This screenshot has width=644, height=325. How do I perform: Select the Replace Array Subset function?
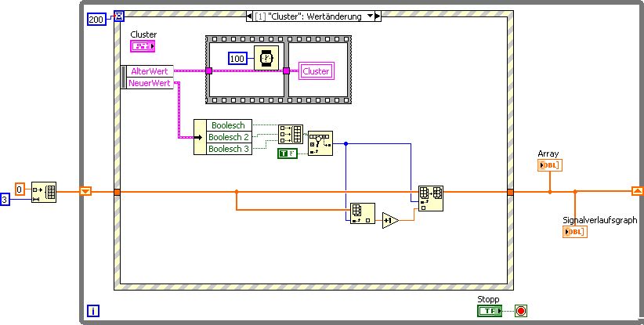tap(431, 199)
